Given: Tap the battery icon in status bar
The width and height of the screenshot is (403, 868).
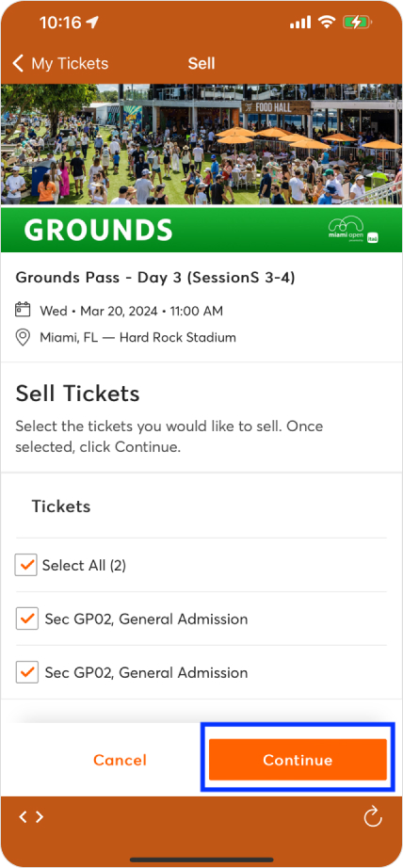Looking at the screenshot, I should 357,23.
